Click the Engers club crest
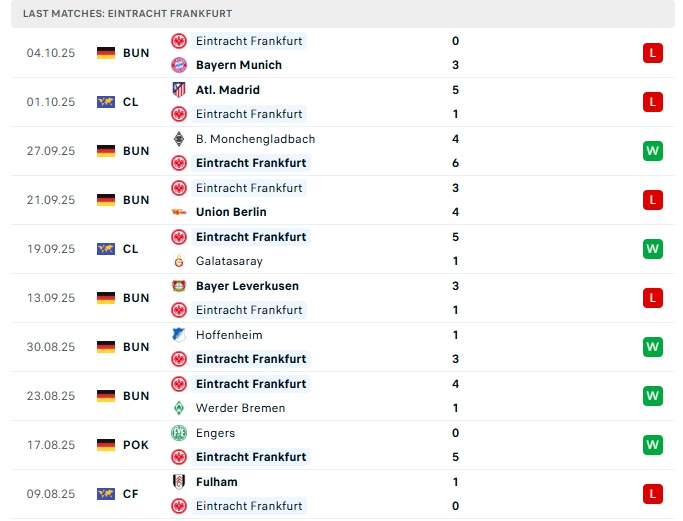 pyautogui.click(x=179, y=433)
